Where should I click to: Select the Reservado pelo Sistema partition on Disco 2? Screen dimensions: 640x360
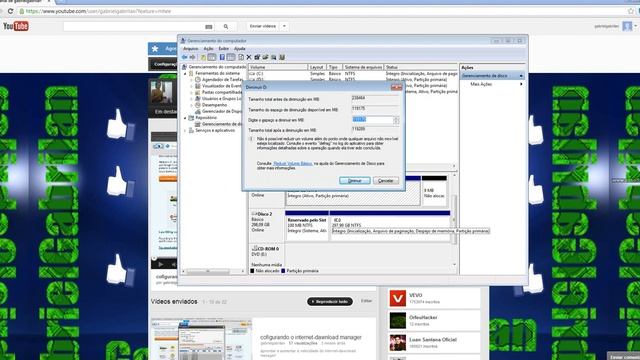(307, 225)
